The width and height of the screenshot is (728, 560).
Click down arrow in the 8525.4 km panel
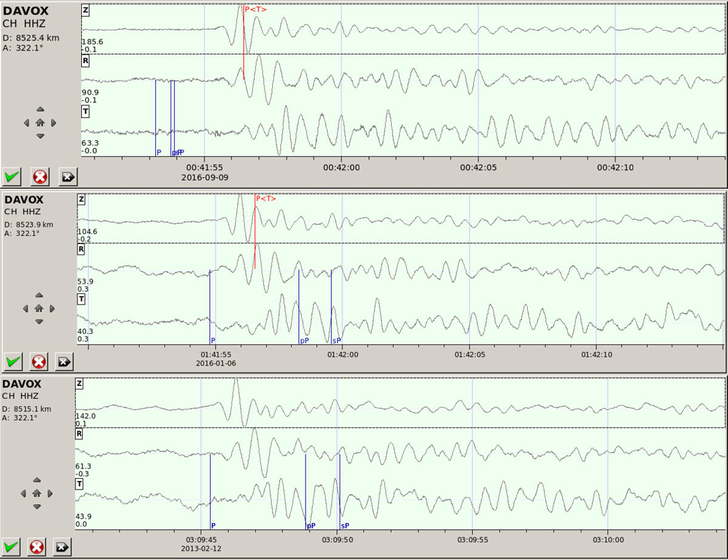pos(40,136)
